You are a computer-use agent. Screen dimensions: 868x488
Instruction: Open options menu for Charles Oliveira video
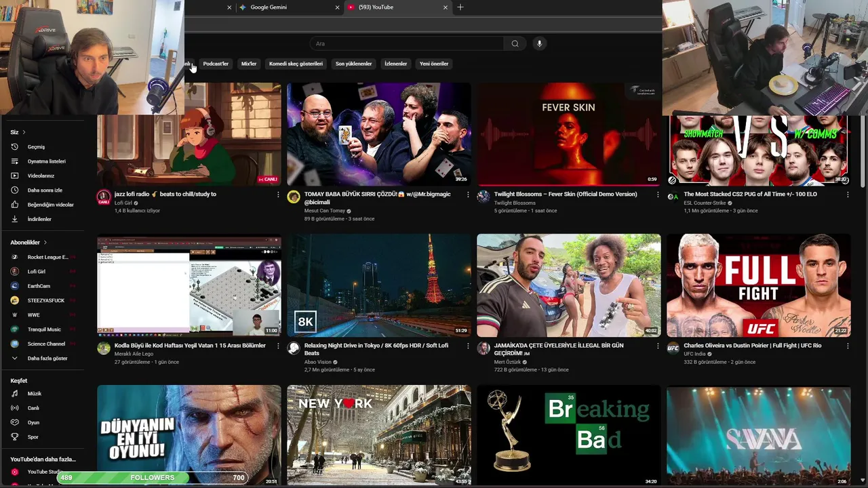point(847,346)
